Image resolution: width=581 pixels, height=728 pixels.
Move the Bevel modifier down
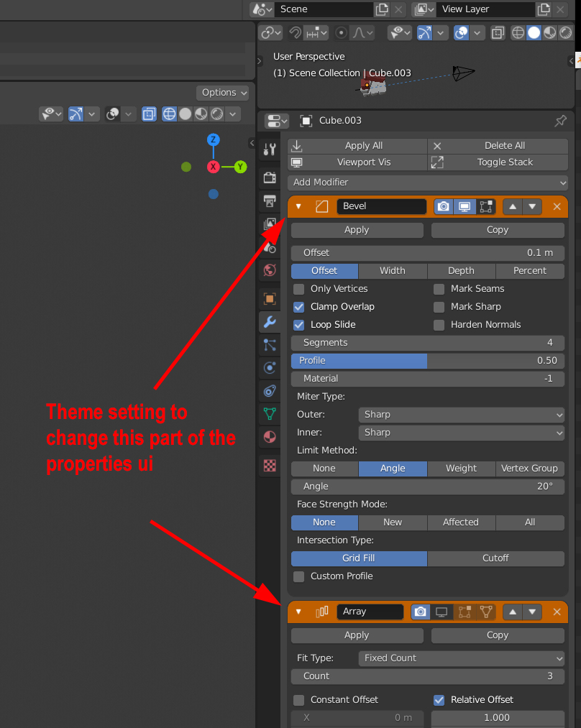(532, 206)
